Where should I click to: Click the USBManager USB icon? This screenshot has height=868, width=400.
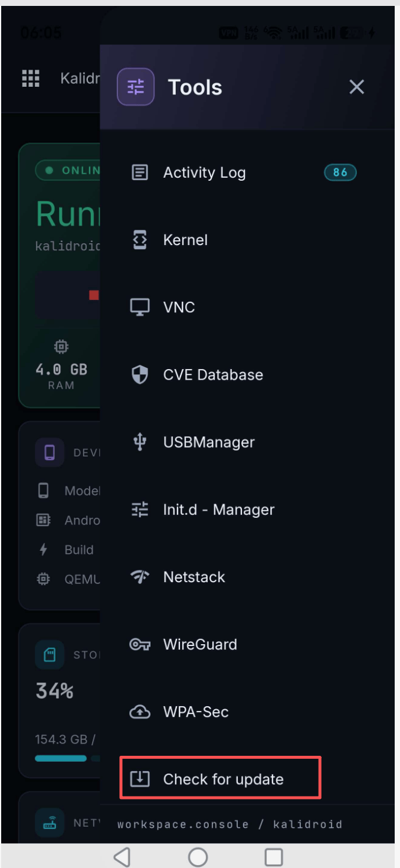click(140, 442)
